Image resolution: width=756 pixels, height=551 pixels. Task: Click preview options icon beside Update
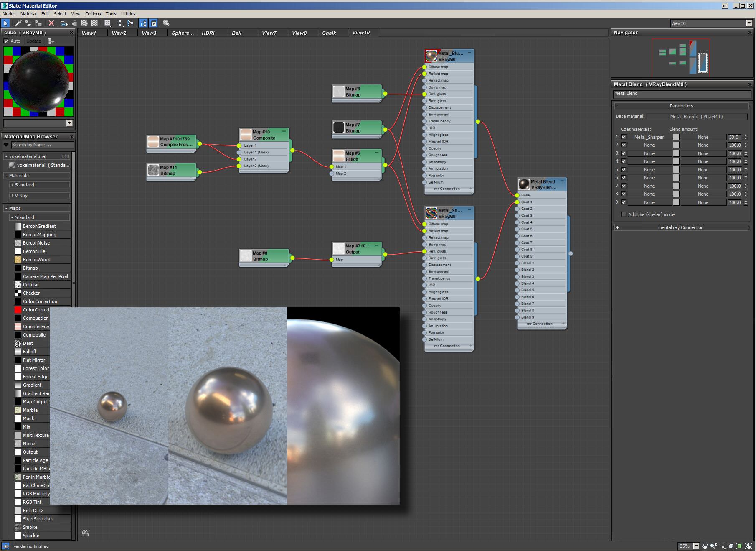point(51,41)
